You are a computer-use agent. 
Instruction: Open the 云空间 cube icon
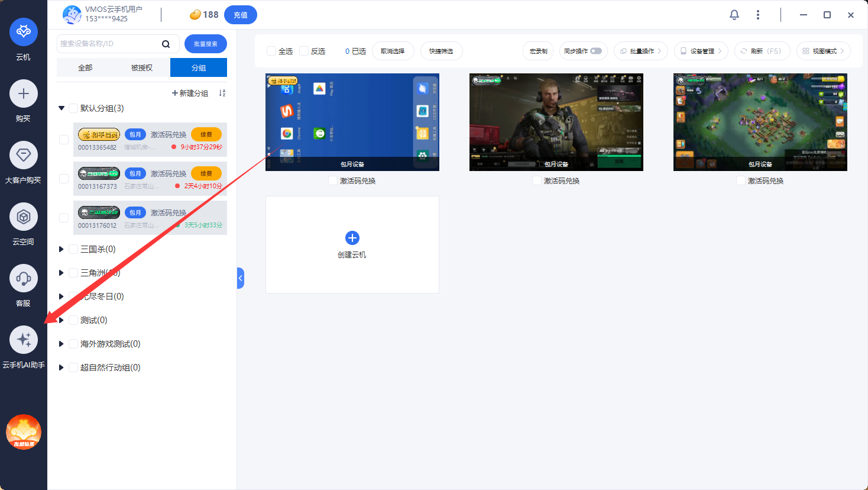tap(24, 217)
